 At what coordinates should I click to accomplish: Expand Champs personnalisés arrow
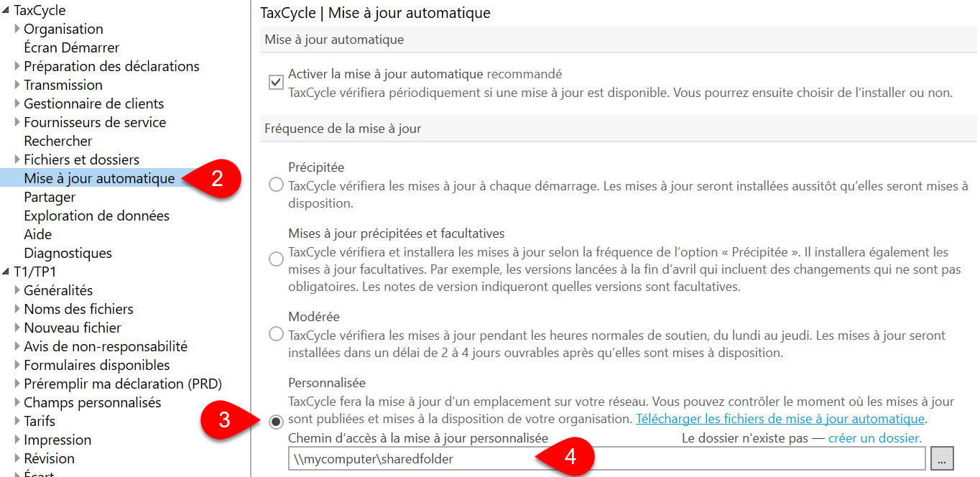coord(17,402)
